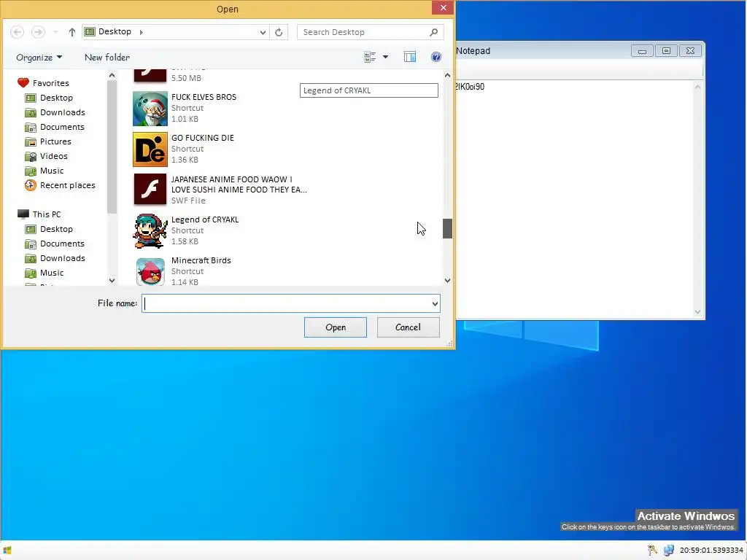Click the Back navigation arrow
The image size is (747, 560).
click(18, 32)
